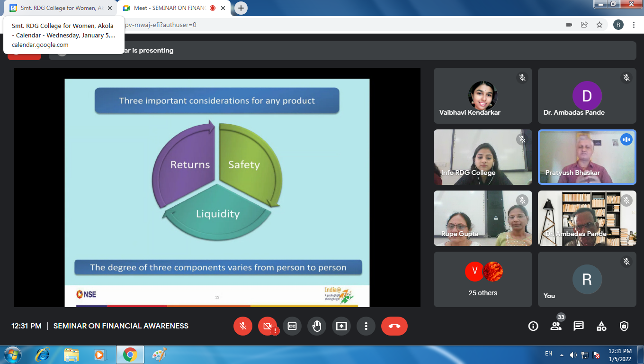Raise hand in the meeting
The image size is (644, 364).
tap(317, 326)
